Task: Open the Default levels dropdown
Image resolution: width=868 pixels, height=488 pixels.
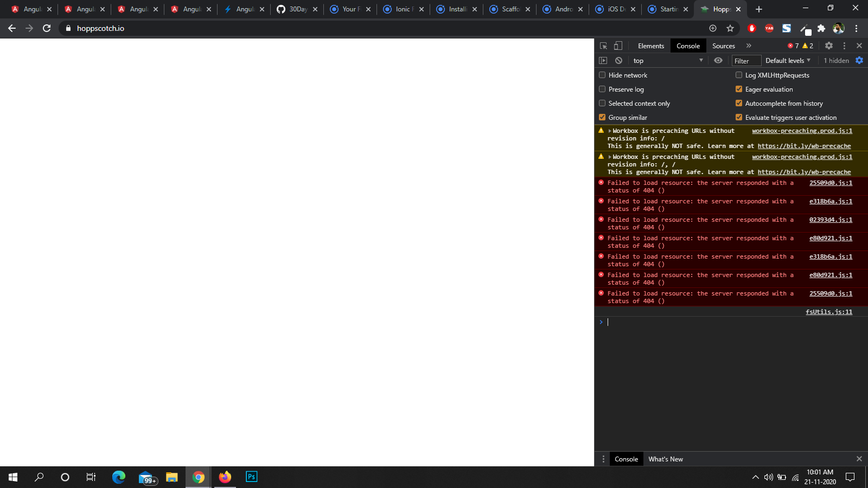Action: click(787, 60)
